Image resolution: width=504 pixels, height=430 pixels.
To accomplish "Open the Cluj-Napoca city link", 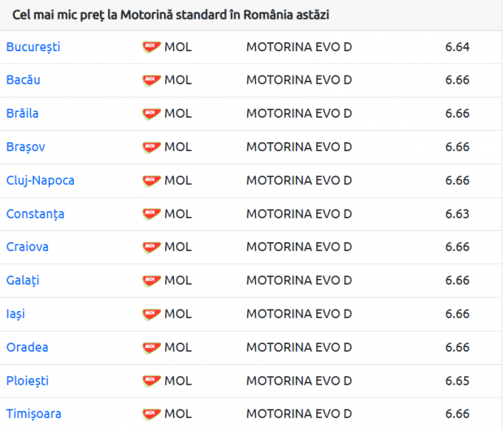I will pos(40,180).
